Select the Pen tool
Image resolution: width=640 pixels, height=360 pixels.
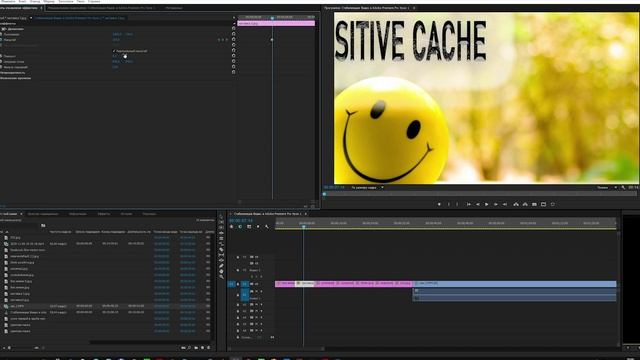click(x=221, y=266)
